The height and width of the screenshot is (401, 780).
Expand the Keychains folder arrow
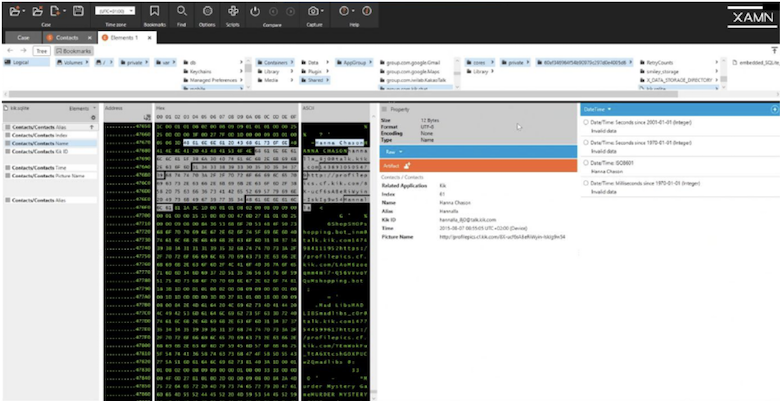(241, 72)
